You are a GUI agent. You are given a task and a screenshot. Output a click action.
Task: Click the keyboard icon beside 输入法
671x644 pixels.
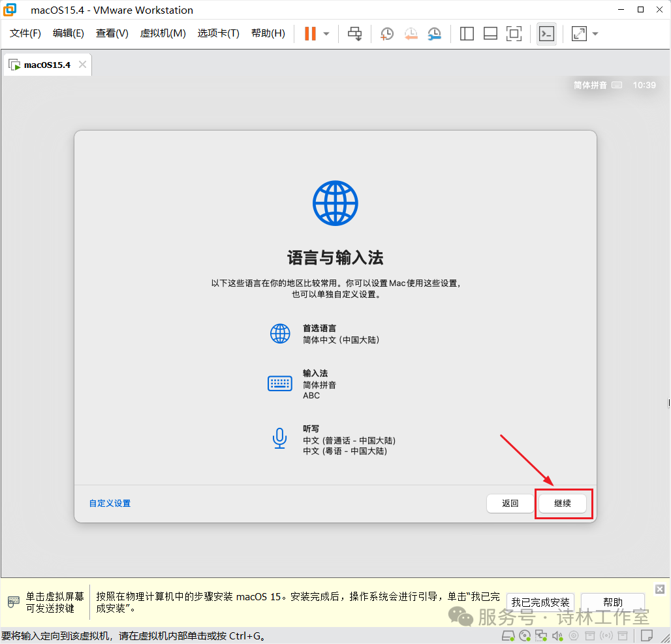(x=280, y=383)
